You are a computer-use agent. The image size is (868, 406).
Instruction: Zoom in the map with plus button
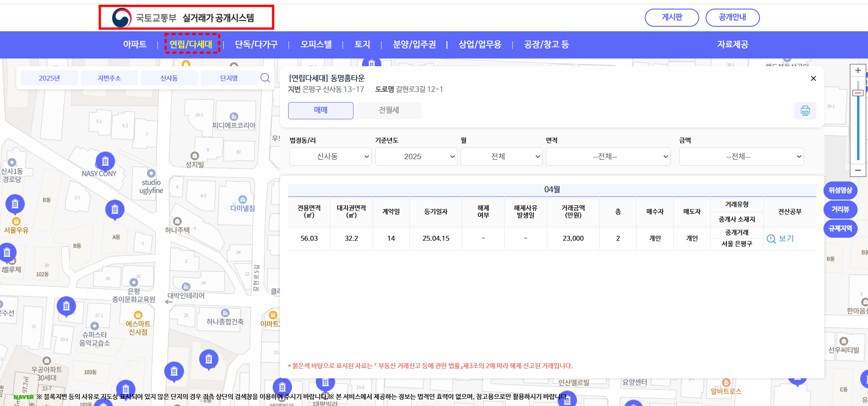click(x=858, y=70)
